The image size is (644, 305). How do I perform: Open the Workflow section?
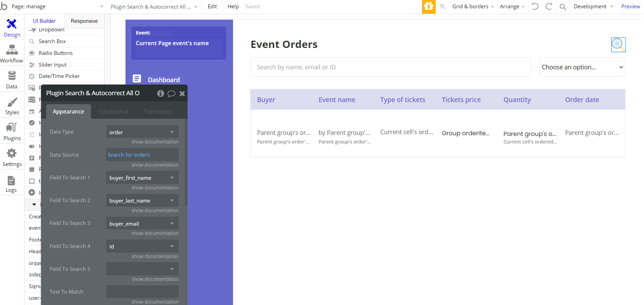12,54
